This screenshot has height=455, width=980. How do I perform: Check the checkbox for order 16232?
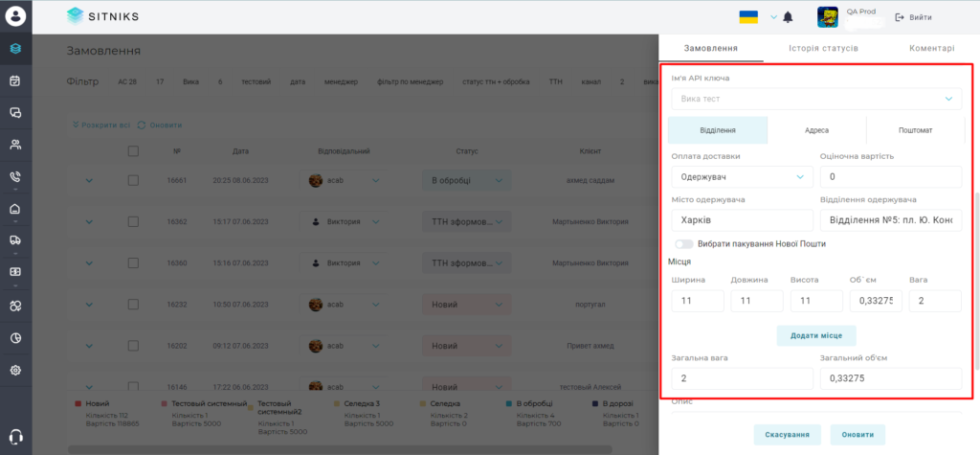click(x=133, y=305)
